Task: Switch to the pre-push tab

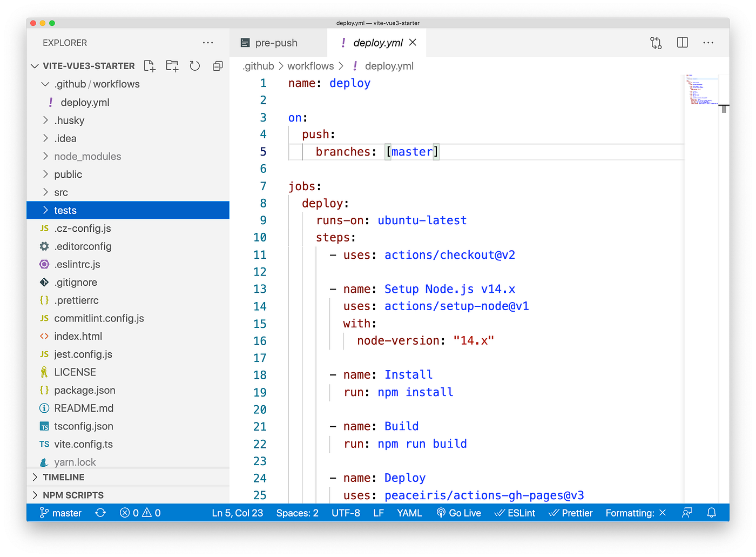Action: tap(278, 42)
